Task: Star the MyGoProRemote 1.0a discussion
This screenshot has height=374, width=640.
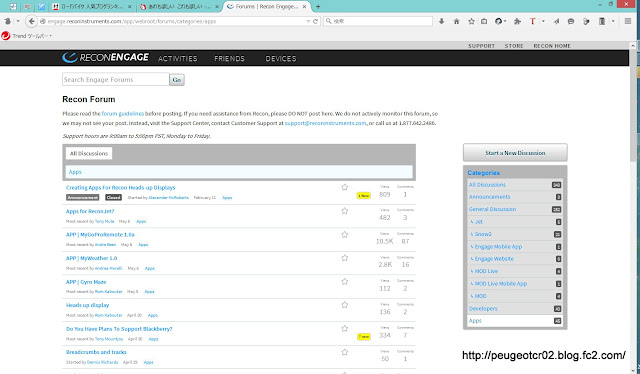Action: point(344,235)
